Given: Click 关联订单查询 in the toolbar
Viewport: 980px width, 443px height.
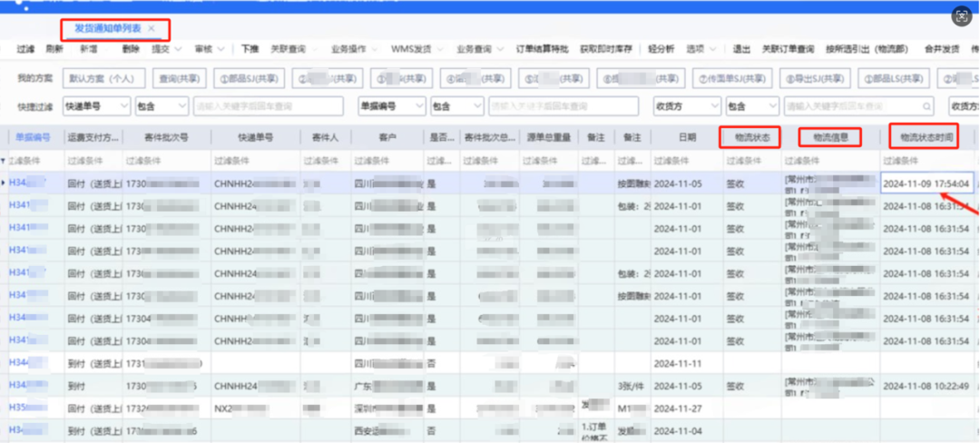Looking at the screenshot, I should 789,49.
